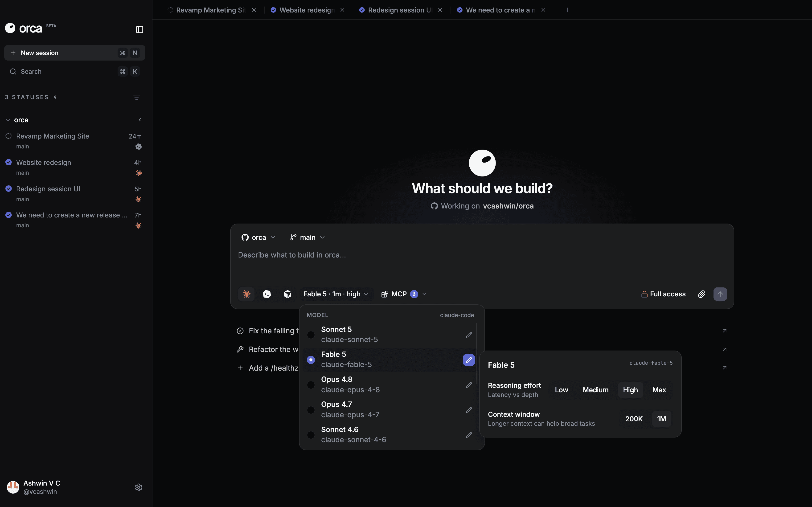Set reasoning effort to Low

pyautogui.click(x=562, y=390)
